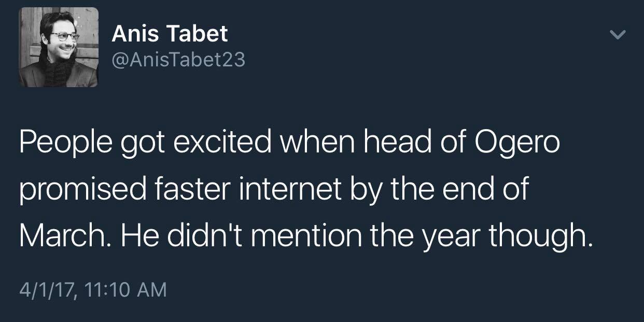This screenshot has height=322, width=644.
Task: Click the 4/1/17 date in the timestamp
Action: pyautogui.click(x=46, y=289)
